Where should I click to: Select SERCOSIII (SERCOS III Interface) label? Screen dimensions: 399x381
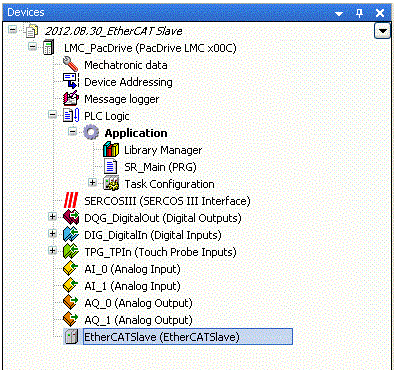(167, 201)
